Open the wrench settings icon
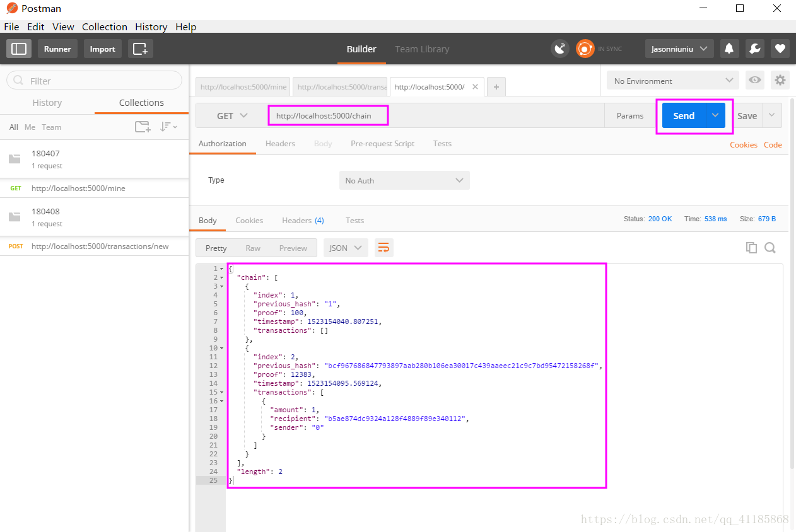This screenshot has height=532, width=796. [x=754, y=49]
